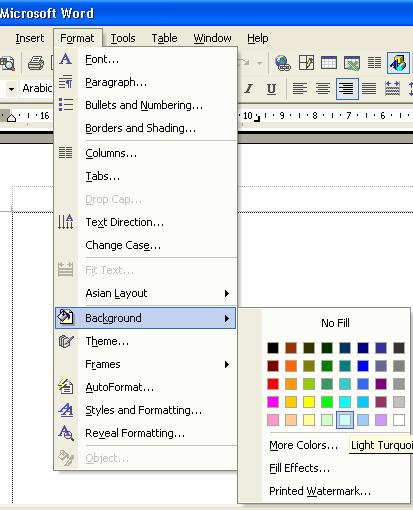Select Text Direction option

coord(145,222)
